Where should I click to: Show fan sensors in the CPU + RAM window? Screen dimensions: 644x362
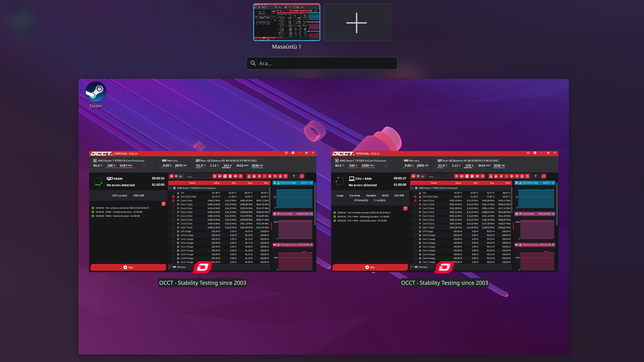click(512, 176)
